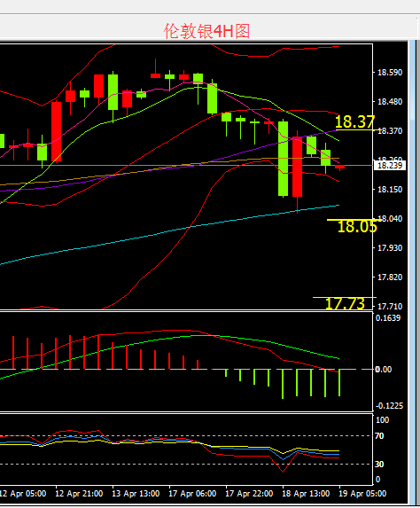Image resolution: width=420 pixels, height=508 pixels.
Task: Click the 13 Apr 13:00 time label
Action: [136, 494]
